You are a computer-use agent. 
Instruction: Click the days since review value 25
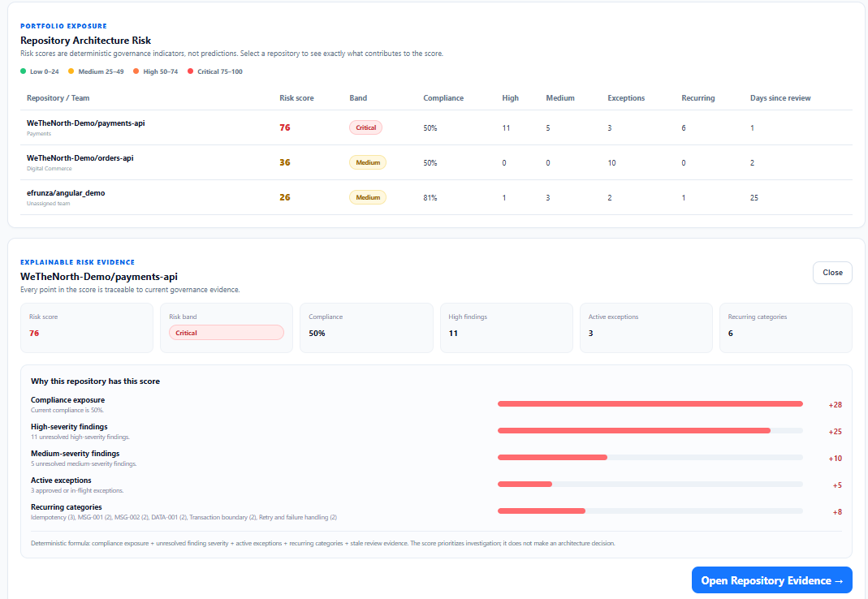pyautogui.click(x=754, y=197)
